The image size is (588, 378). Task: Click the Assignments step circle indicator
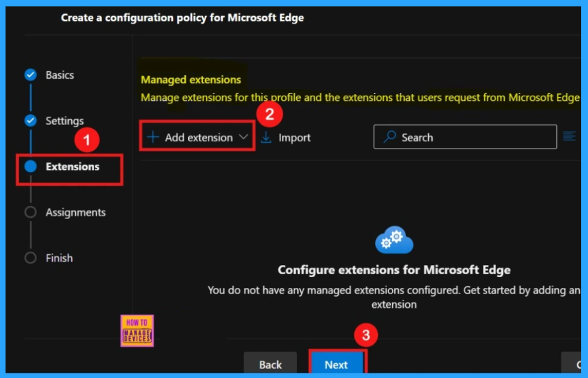point(30,212)
